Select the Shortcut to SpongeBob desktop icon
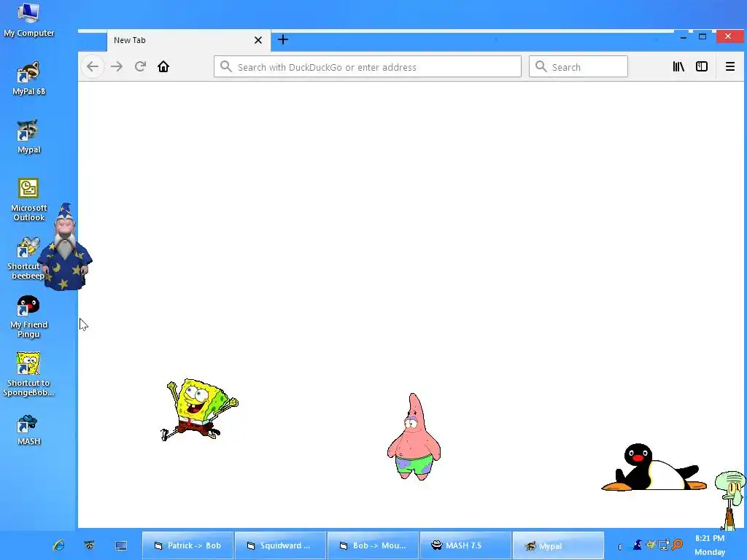 tap(28, 374)
